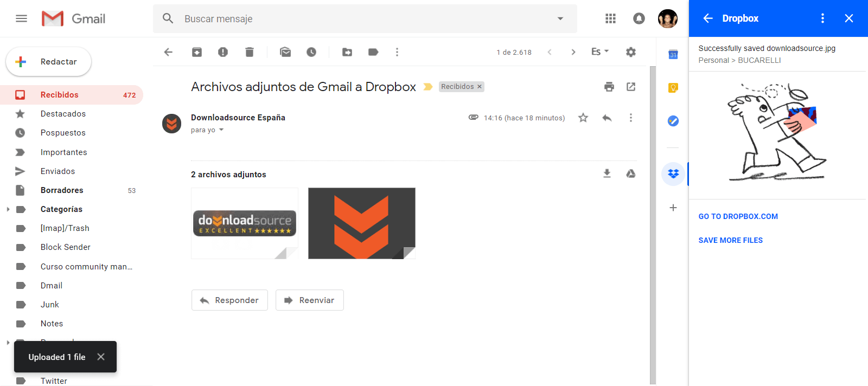Open more options in the email toolbar

tap(397, 52)
